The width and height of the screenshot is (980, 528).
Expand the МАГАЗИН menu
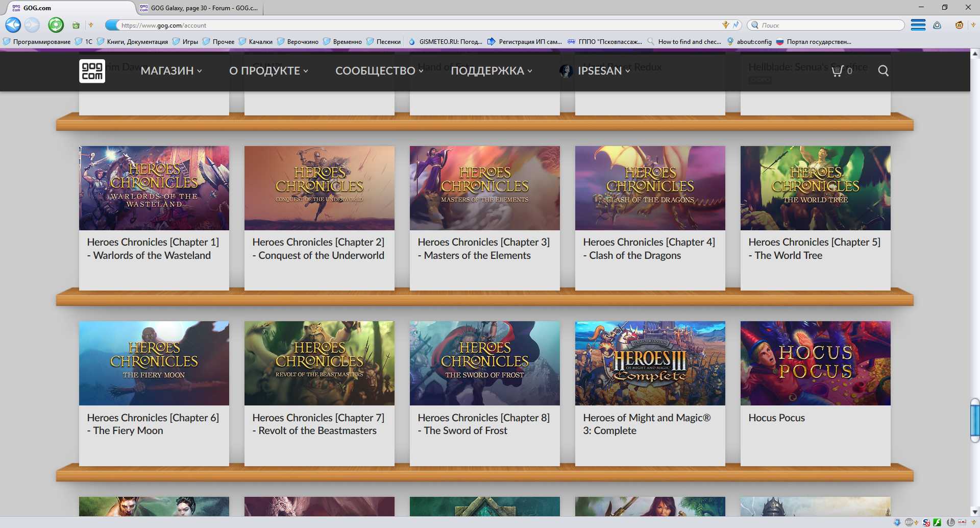[x=171, y=71]
